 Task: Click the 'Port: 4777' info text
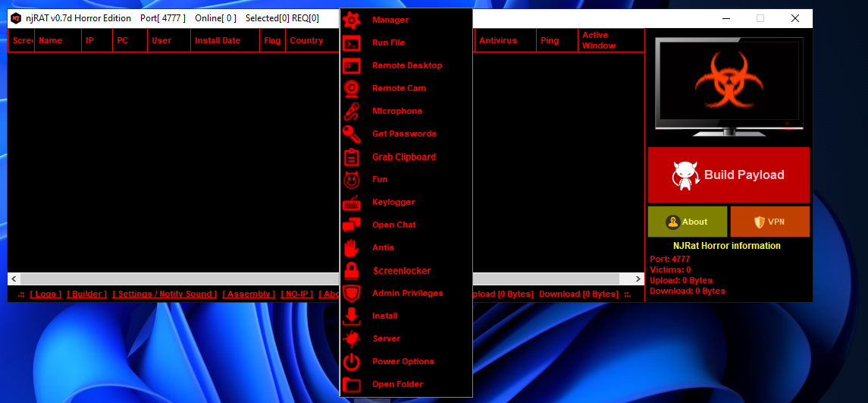coord(670,259)
